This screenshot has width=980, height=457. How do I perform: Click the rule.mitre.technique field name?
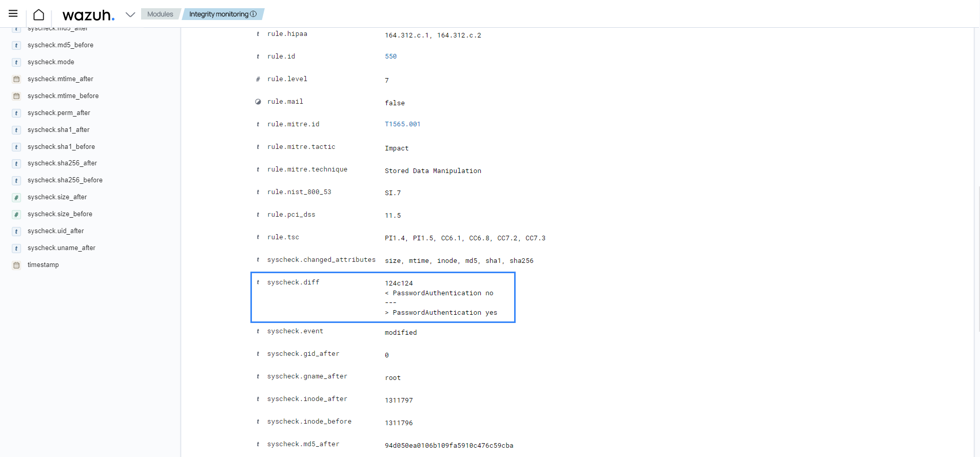307,169
